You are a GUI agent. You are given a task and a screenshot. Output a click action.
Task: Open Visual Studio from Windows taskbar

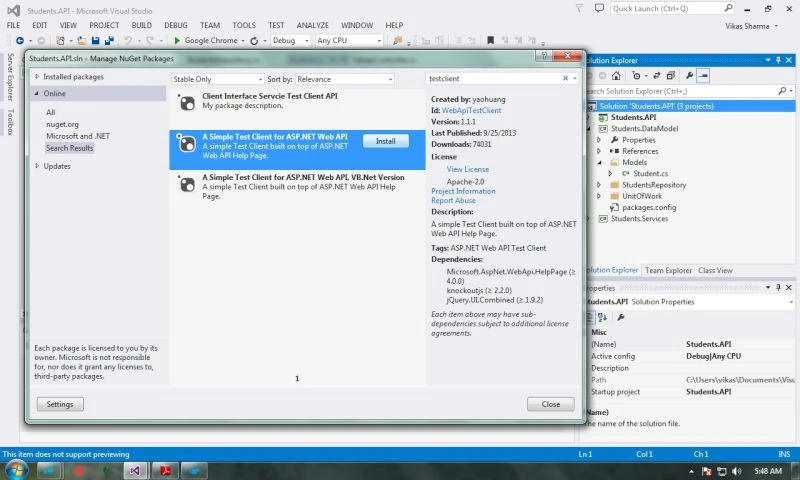tap(135, 470)
